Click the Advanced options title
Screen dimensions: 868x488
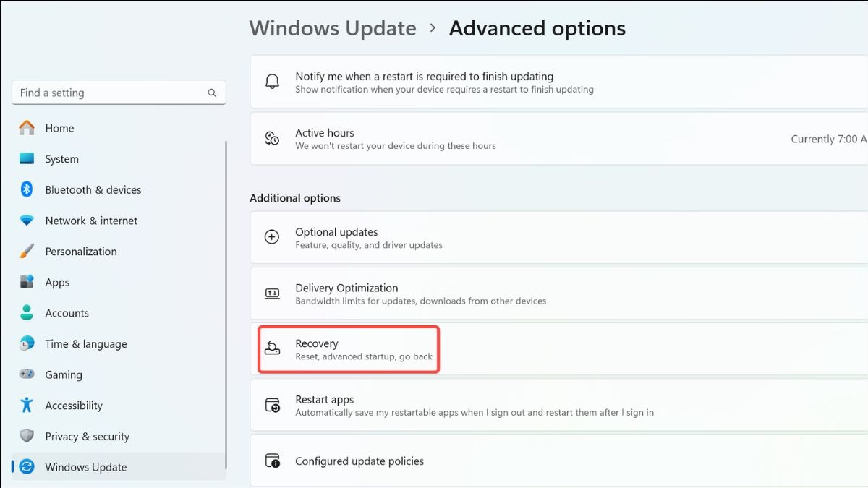pyautogui.click(x=537, y=28)
